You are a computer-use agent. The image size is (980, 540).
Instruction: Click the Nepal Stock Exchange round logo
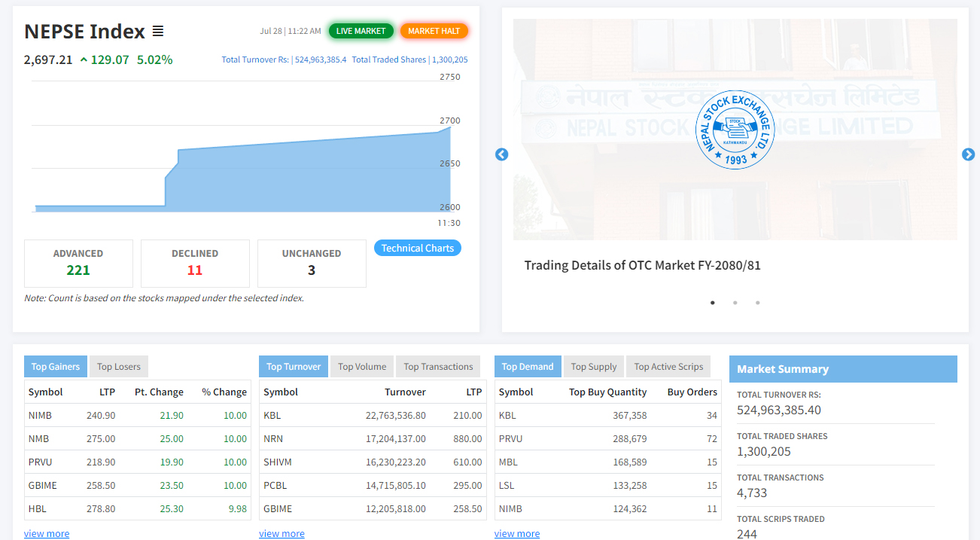pyautogui.click(x=735, y=130)
